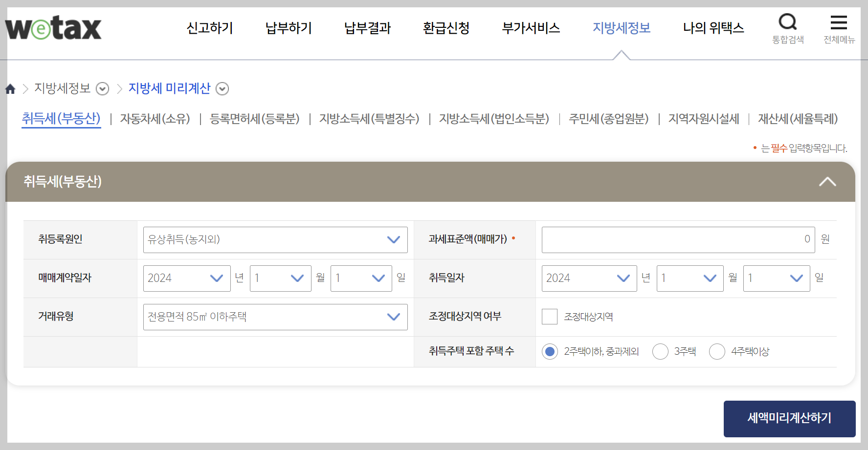The image size is (868, 450).
Task: Click the 세액미리계산하기 button
Action: pyautogui.click(x=790, y=419)
